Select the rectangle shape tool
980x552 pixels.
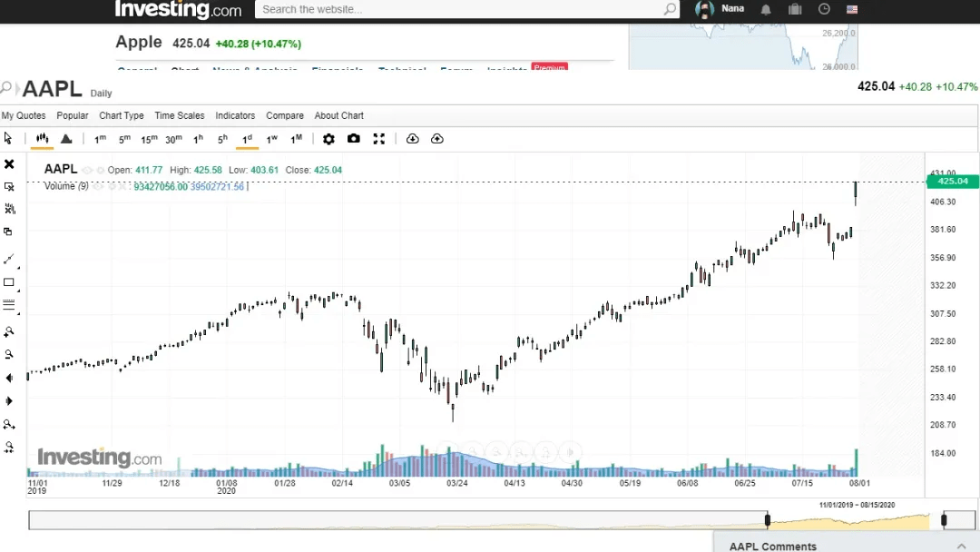pyautogui.click(x=9, y=282)
